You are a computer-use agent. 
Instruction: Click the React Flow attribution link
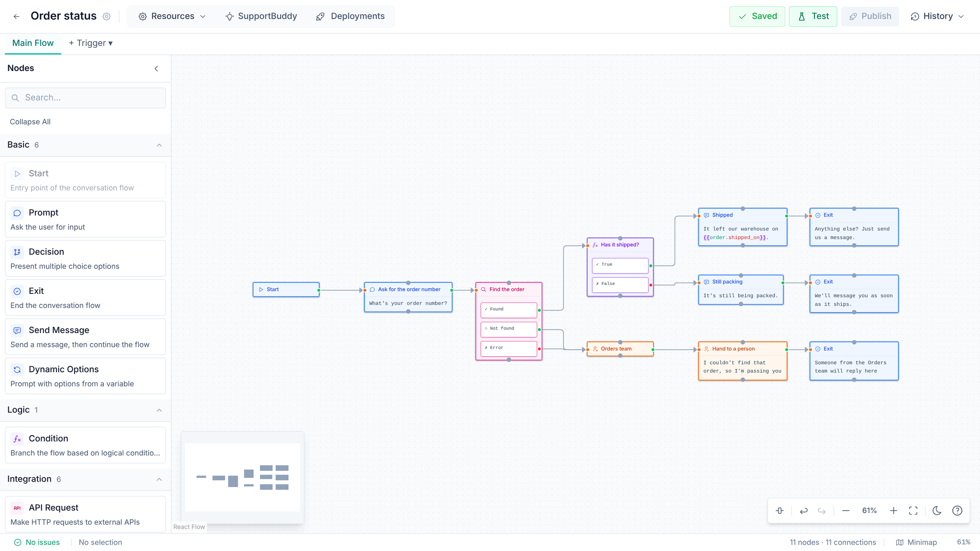click(x=189, y=527)
